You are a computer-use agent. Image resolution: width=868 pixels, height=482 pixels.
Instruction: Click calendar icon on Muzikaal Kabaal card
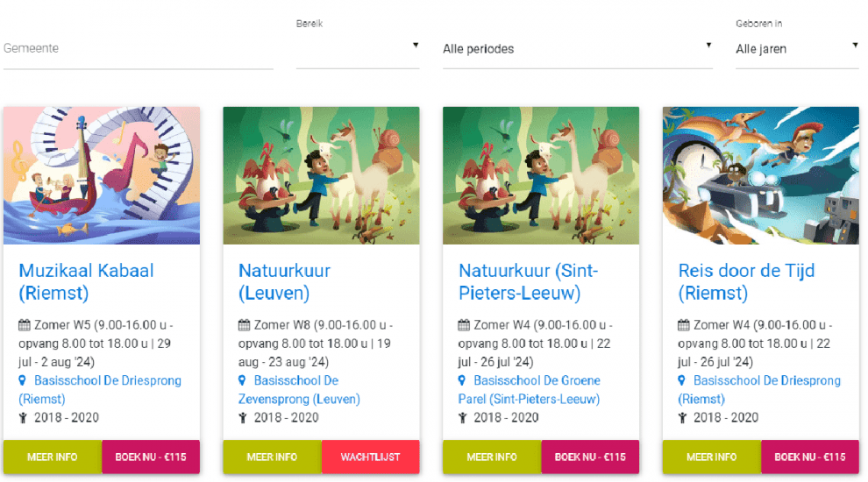(25, 325)
